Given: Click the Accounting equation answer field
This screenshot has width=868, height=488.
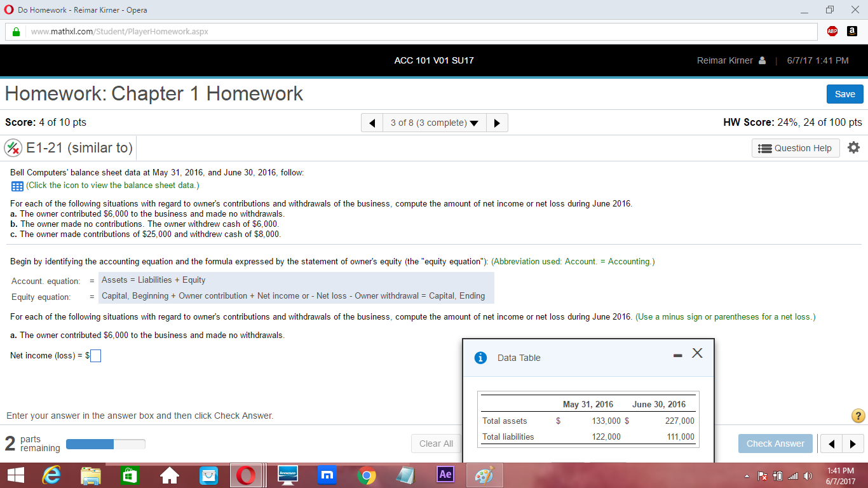Looking at the screenshot, I should point(296,280).
